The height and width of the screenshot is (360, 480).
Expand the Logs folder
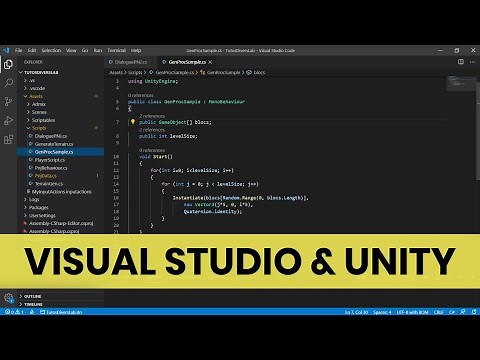34,200
